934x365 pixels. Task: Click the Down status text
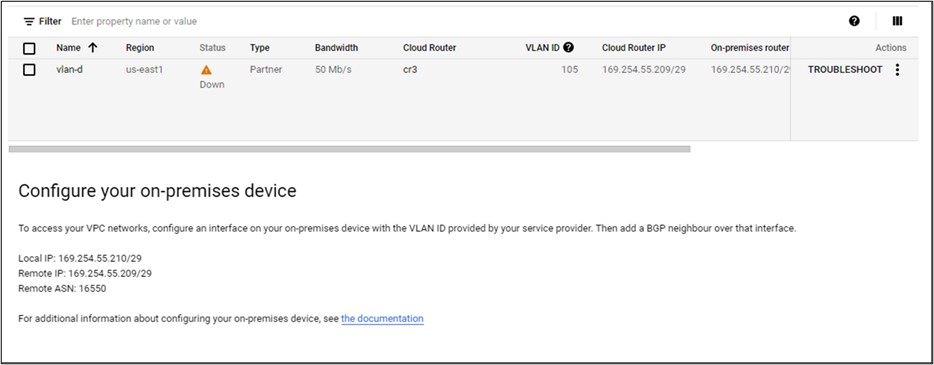(212, 85)
